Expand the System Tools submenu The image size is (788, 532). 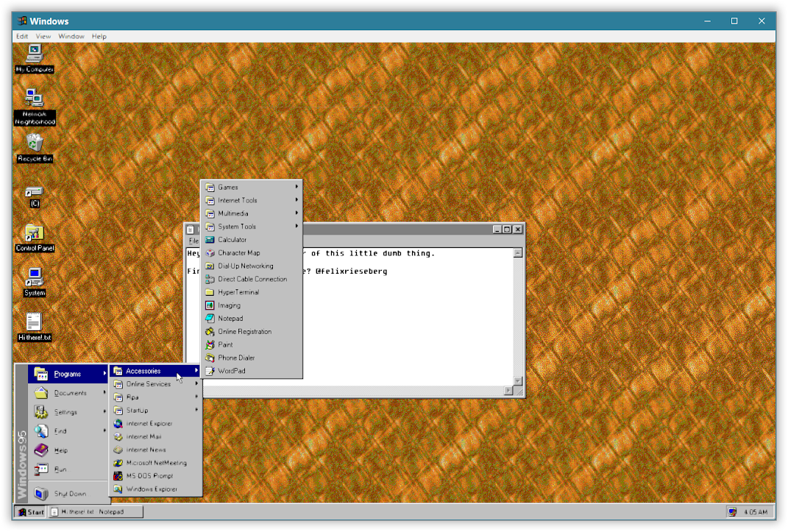click(x=252, y=226)
